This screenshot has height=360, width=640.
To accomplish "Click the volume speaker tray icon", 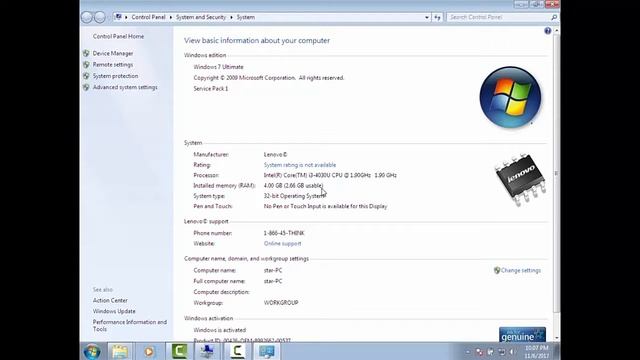I will (512, 352).
